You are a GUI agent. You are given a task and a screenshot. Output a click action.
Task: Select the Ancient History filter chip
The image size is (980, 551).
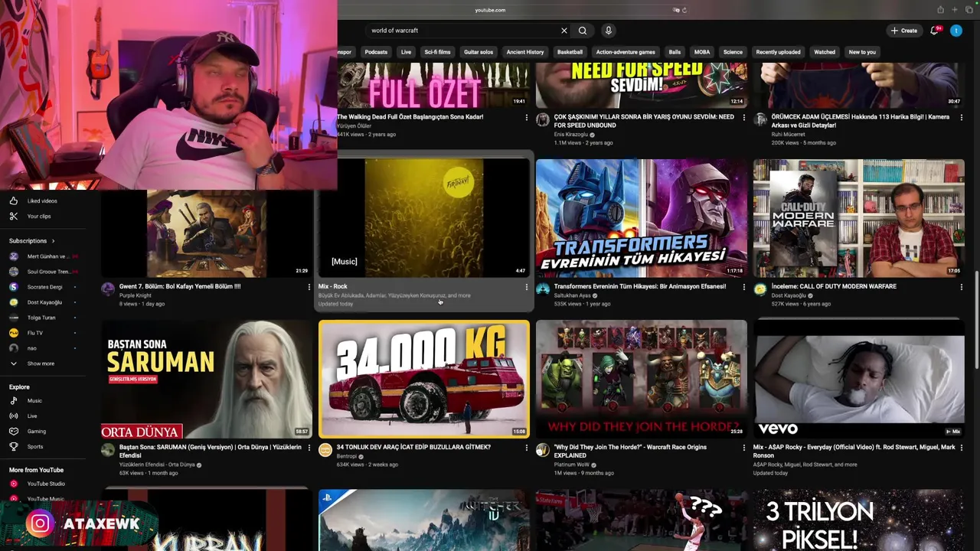click(525, 52)
